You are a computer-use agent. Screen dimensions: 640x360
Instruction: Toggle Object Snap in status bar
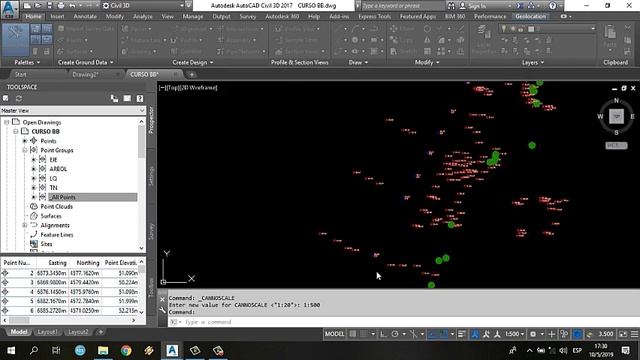(x=444, y=334)
